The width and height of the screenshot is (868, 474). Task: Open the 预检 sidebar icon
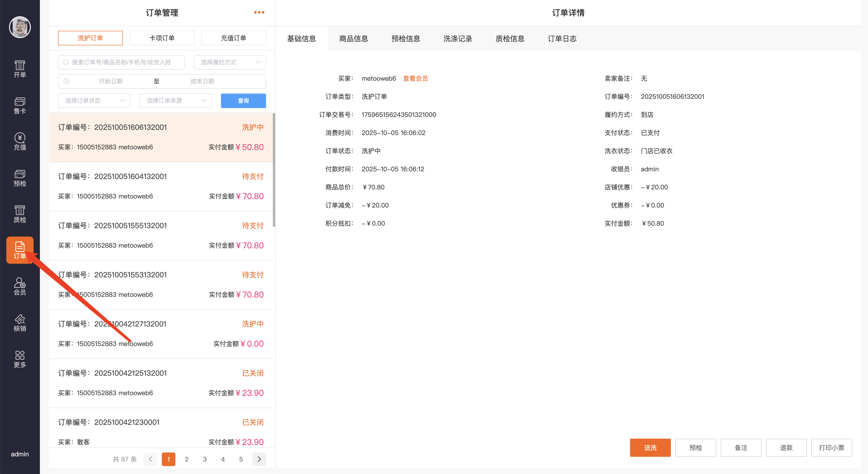19,178
